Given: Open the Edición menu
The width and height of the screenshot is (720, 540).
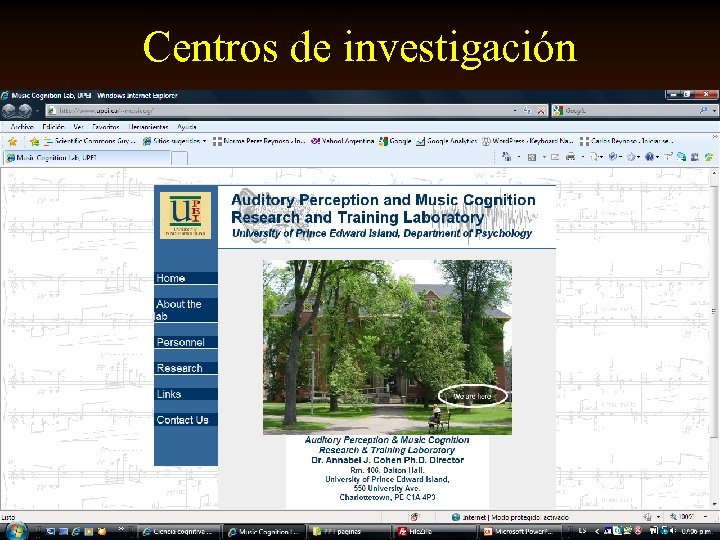Looking at the screenshot, I should click(53, 127).
